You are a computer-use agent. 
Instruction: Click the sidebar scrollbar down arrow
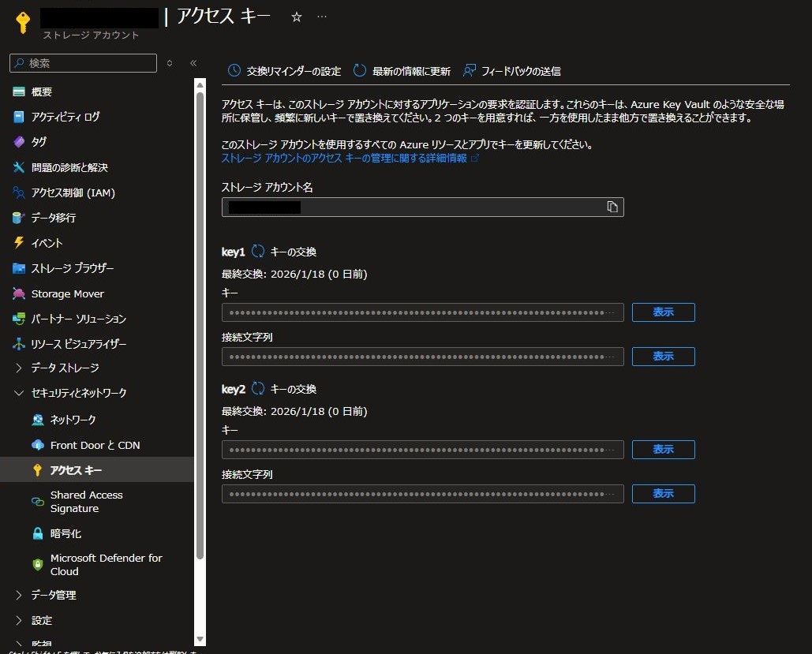tap(200, 638)
